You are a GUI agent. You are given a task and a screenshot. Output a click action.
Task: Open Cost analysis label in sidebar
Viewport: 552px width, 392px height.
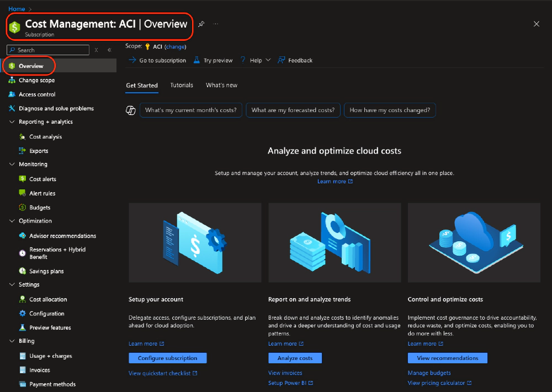click(45, 137)
